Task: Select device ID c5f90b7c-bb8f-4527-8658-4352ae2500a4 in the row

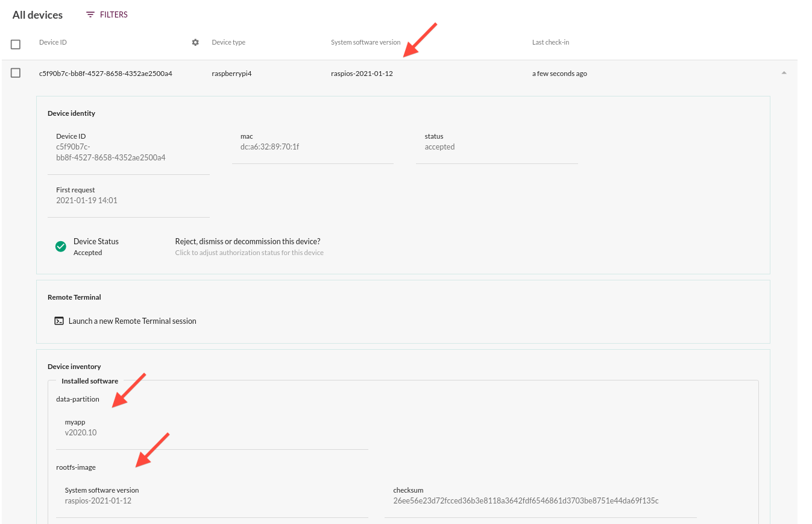Action: pyautogui.click(x=105, y=74)
